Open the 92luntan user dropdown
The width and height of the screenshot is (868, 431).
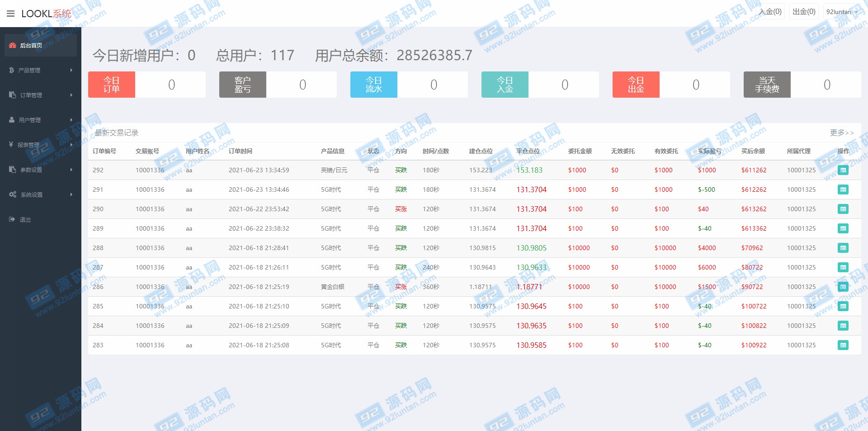[x=841, y=12]
